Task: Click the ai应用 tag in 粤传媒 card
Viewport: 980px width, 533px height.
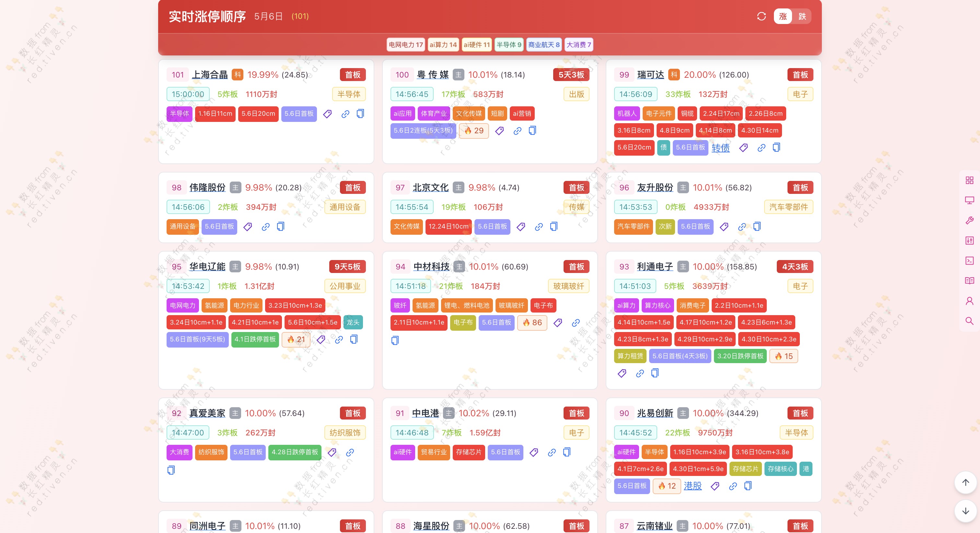Action: (402, 114)
